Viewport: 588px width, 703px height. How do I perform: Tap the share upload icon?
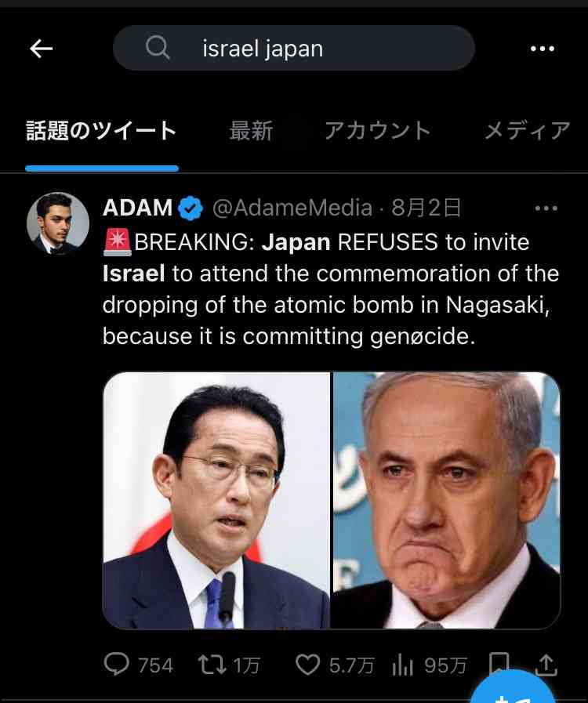[546, 665]
